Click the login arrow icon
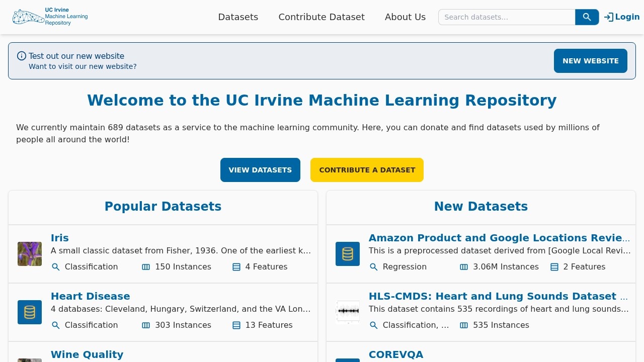Viewport: 644px width, 362px height. coord(609,17)
